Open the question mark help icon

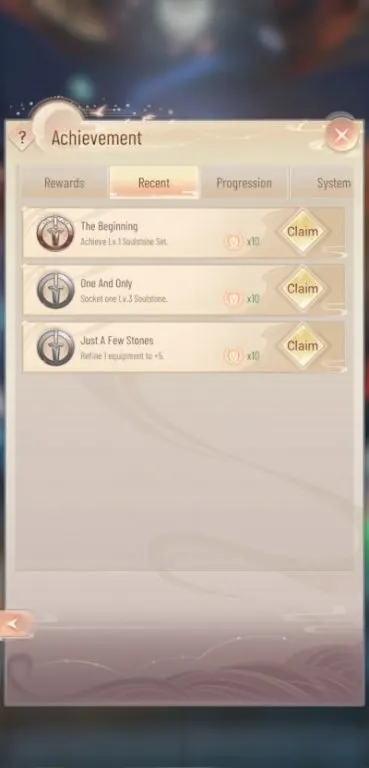click(22, 139)
